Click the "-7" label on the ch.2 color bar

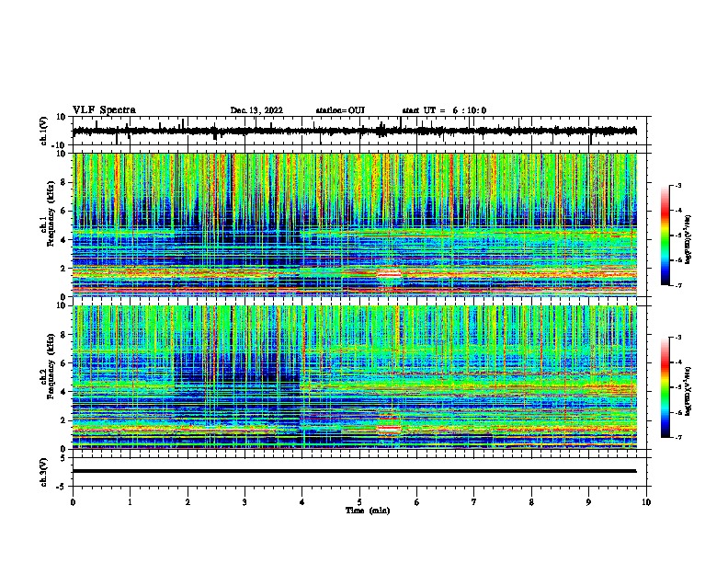tap(678, 438)
